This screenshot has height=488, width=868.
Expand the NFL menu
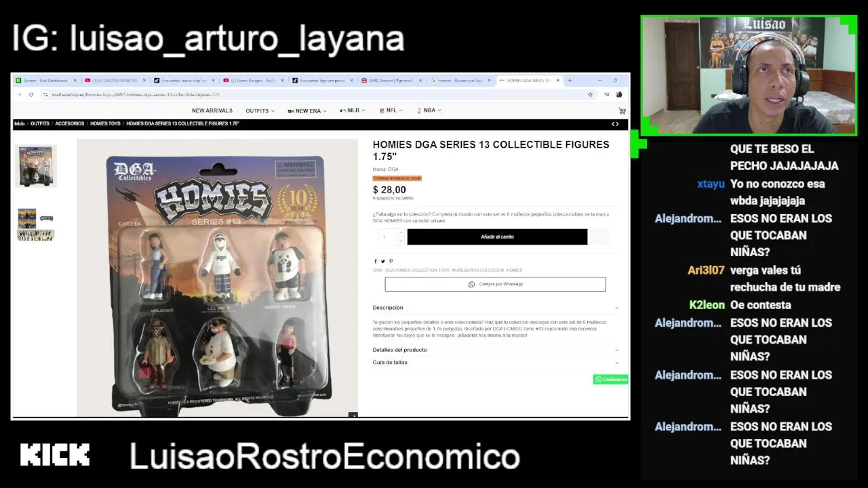click(x=391, y=110)
